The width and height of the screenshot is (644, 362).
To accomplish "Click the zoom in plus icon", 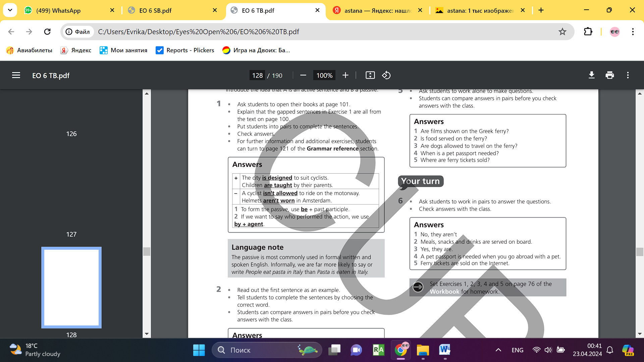I will coord(345,75).
